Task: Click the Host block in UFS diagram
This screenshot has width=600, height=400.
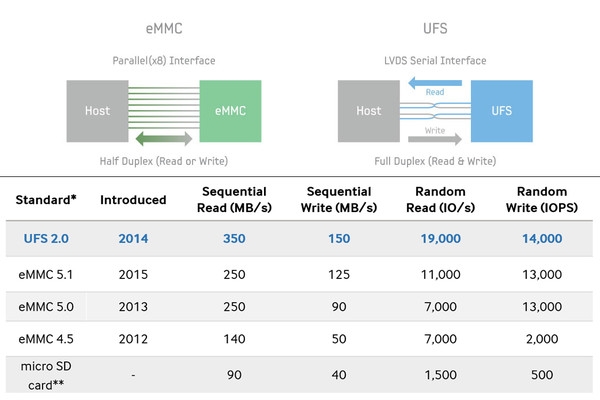Action: (367, 111)
